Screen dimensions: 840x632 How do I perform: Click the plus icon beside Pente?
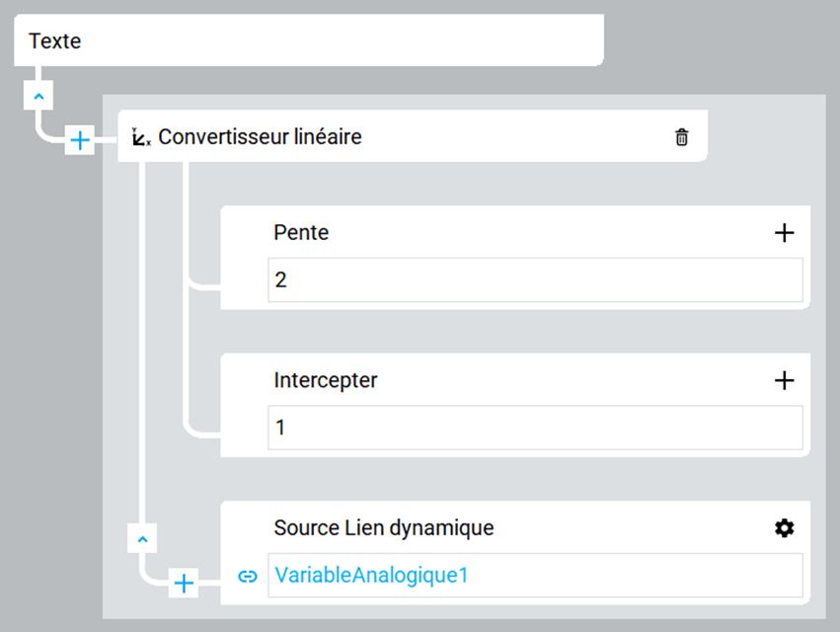pyautogui.click(x=785, y=233)
